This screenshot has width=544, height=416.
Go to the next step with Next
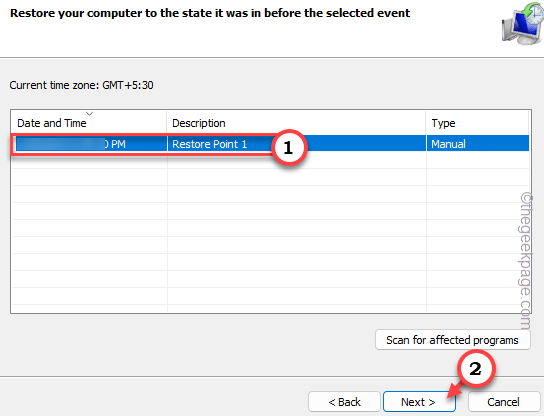(419, 402)
